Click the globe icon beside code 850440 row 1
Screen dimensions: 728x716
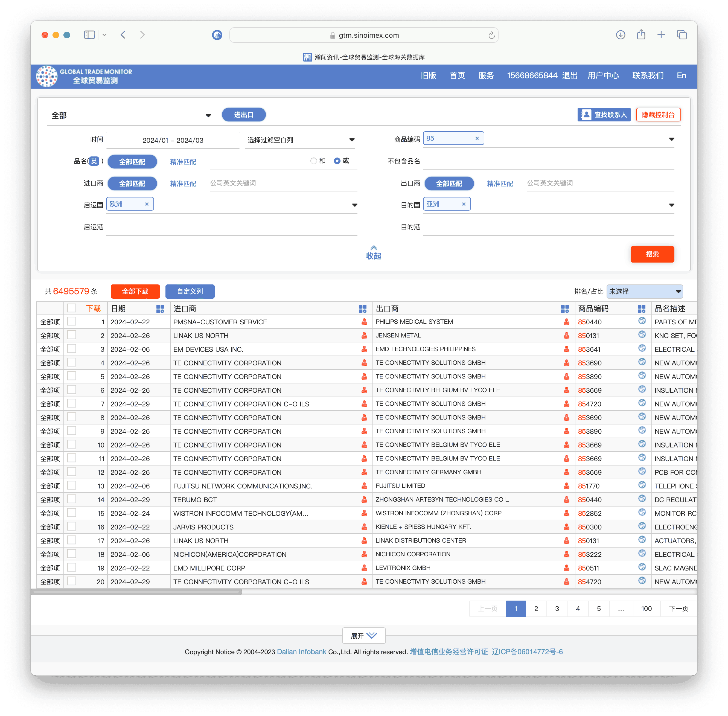point(642,321)
